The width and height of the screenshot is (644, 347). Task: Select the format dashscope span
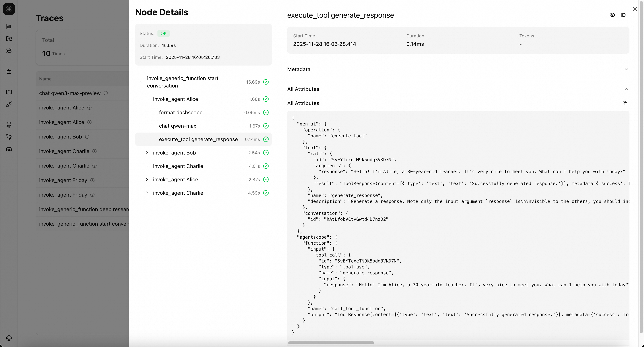pyautogui.click(x=181, y=112)
